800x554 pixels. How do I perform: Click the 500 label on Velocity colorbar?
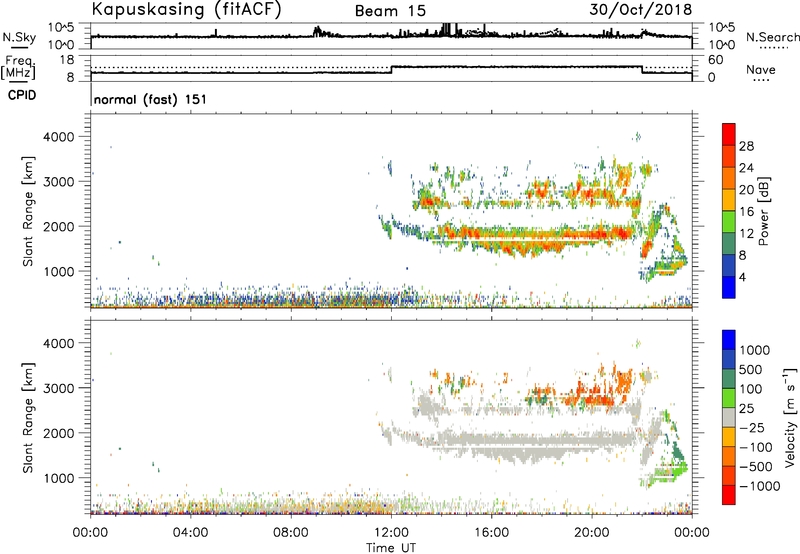coord(751,369)
